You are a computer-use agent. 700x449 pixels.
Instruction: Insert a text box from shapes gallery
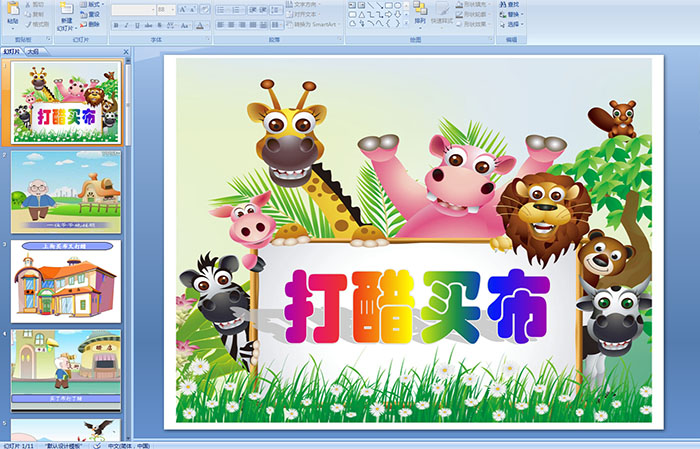click(352, 5)
